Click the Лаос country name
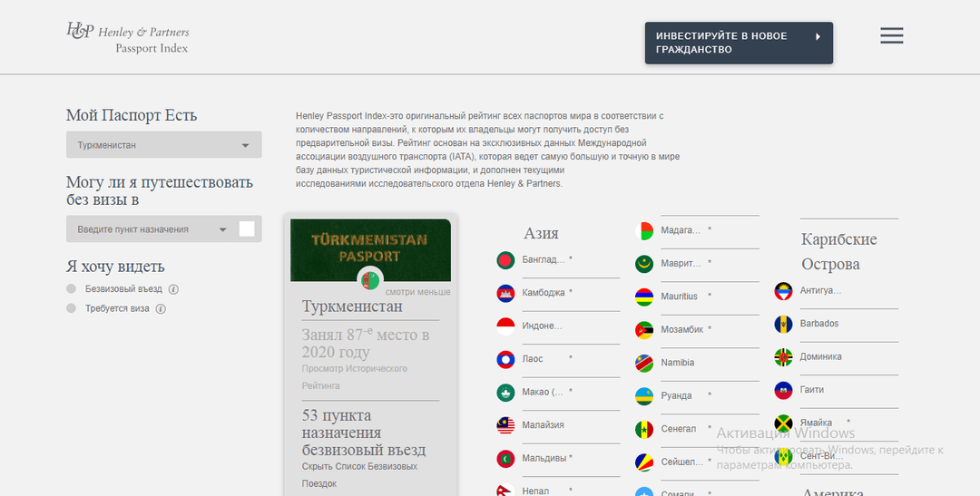 (x=533, y=358)
